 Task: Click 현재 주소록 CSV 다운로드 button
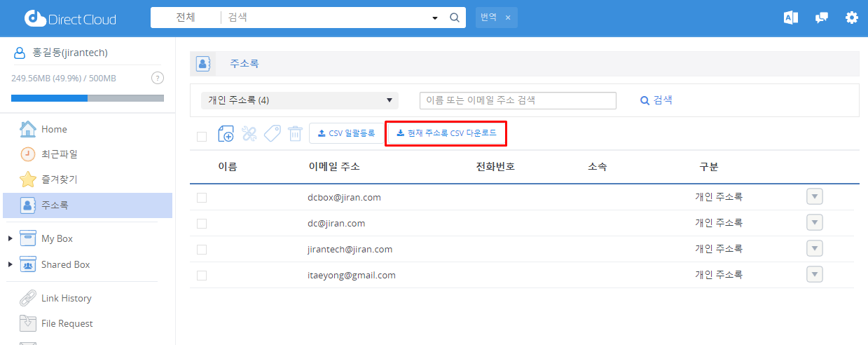tap(446, 133)
